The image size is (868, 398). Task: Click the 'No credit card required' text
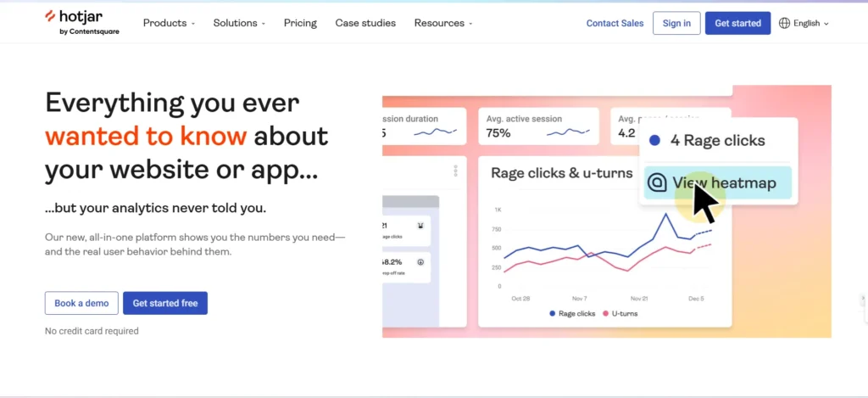(x=92, y=331)
